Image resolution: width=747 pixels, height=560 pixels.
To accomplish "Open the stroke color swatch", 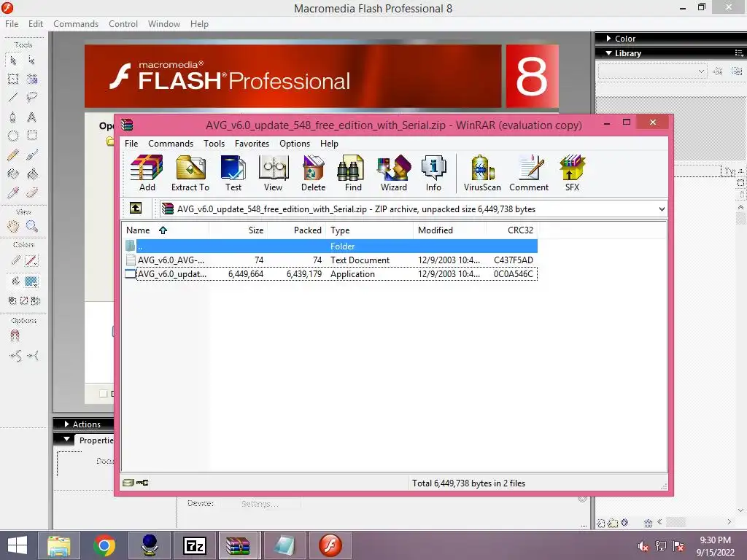I will [x=31, y=261].
